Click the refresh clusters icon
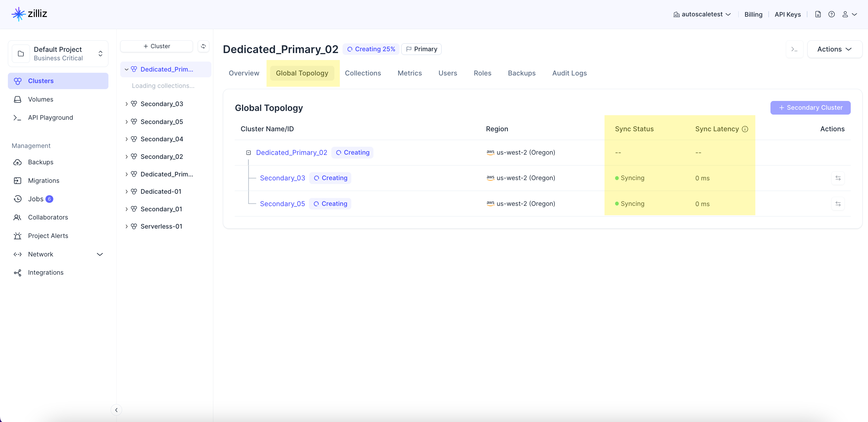This screenshot has width=868, height=422. click(203, 46)
